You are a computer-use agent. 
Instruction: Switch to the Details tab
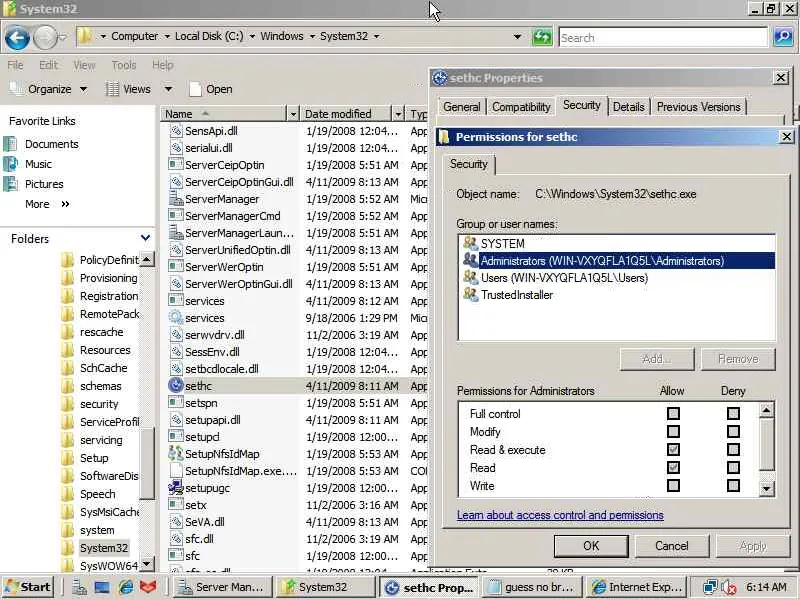click(629, 107)
